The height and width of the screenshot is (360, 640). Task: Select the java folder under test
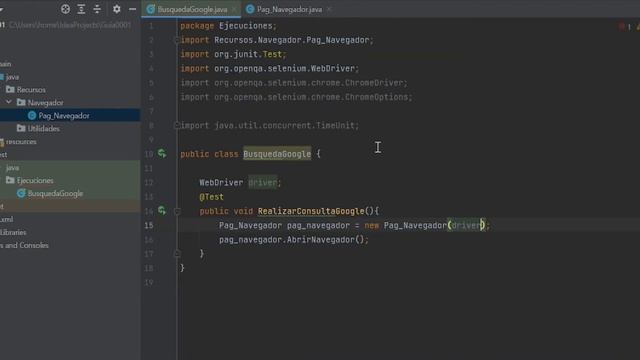click(x=12, y=167)
